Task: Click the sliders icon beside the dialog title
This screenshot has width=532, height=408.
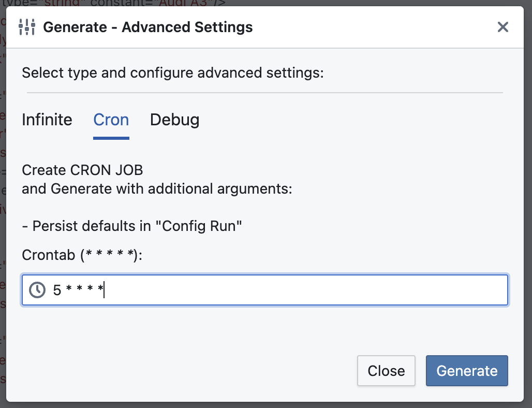Action: [x=27, y=27]
